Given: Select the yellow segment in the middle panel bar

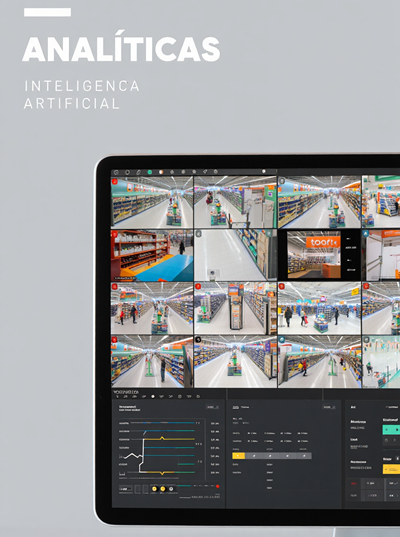Looking at the screenshot, I should point(238,456).
